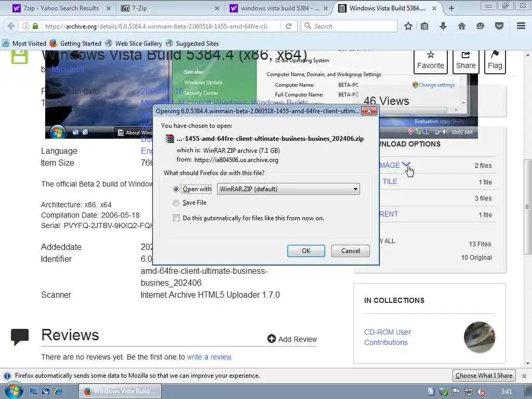Open the Pocket icon in toolbar
This screenshot has height=399, width=532.
point(499,26)
